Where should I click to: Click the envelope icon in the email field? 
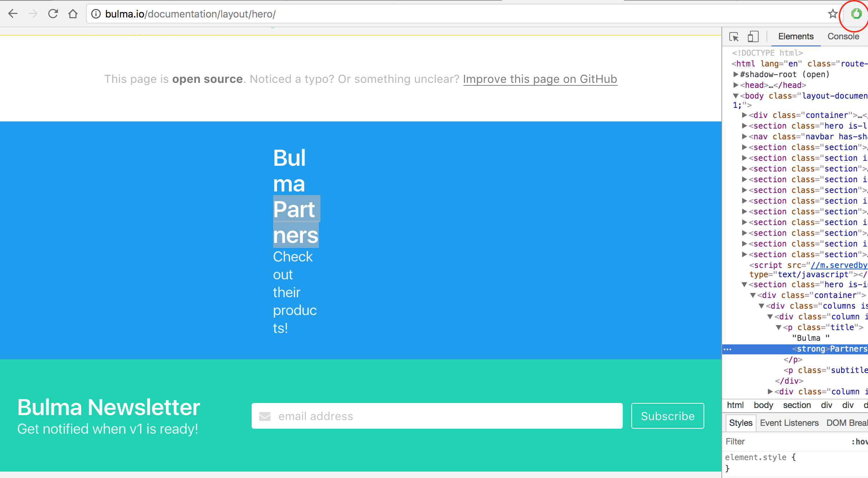click(x=264, y=415)
